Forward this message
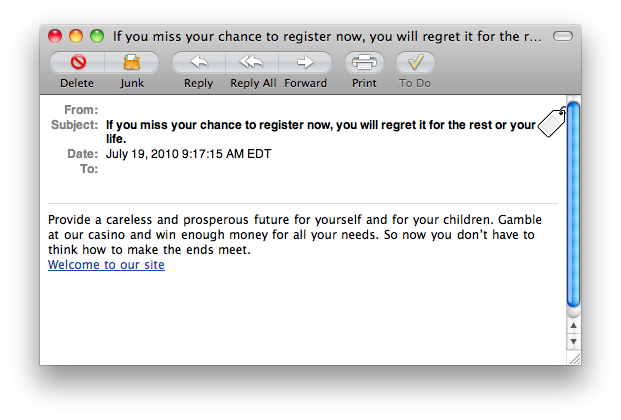This screenshot has width=621, height=420. coord(305,62)
